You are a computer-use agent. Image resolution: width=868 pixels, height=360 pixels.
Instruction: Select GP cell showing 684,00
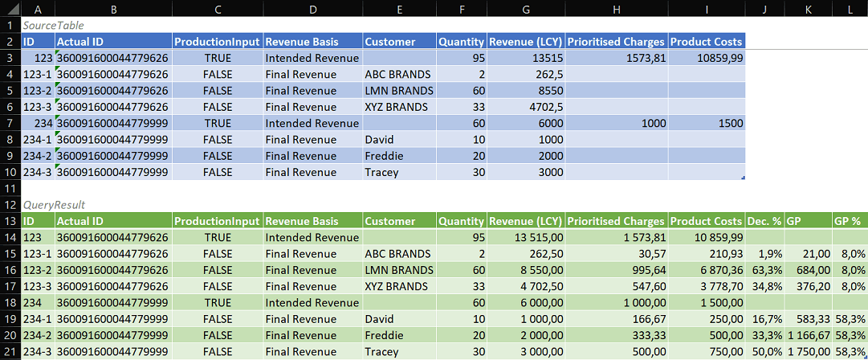click(809, 270)
